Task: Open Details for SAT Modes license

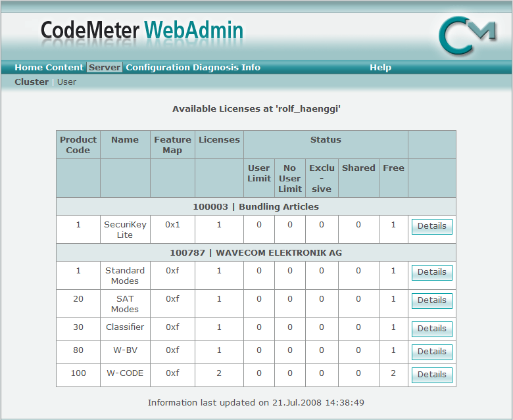Action: pos(431,300)
